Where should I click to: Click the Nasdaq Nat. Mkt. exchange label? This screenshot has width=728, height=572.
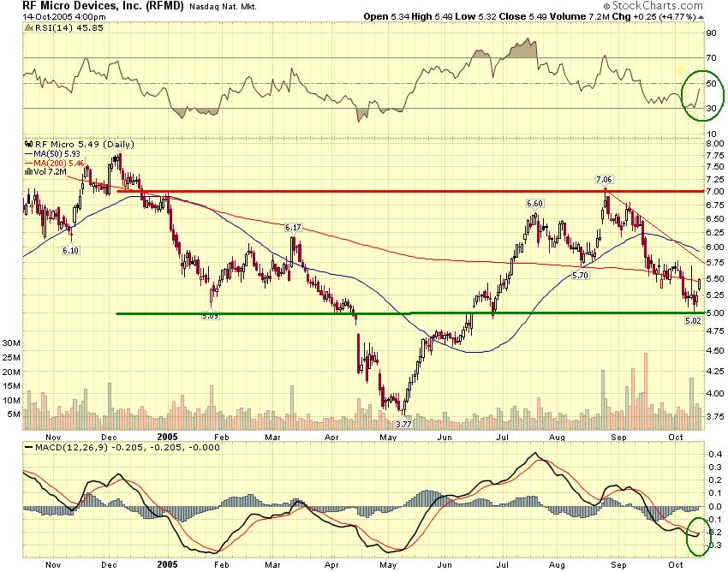click(223, 7)
